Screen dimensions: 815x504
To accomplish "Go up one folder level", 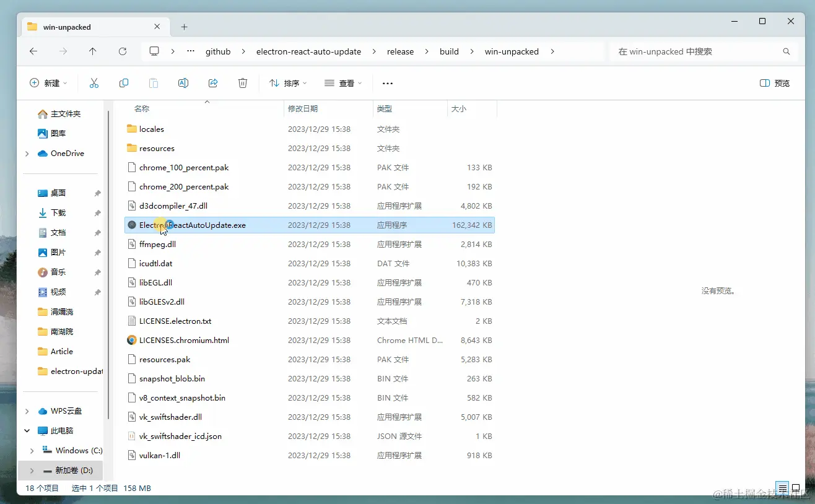I will [x=93, y=51].
